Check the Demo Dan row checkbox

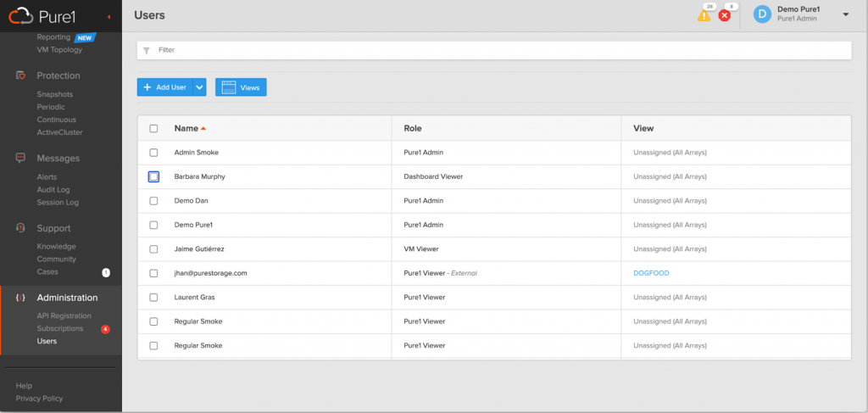[153, 201]
